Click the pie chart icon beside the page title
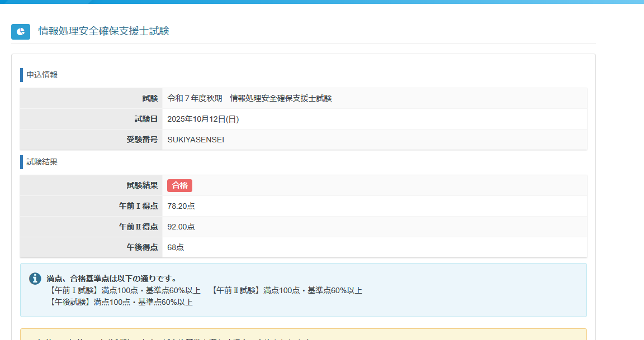The image size is (644, 340). [x=21, y=32]
